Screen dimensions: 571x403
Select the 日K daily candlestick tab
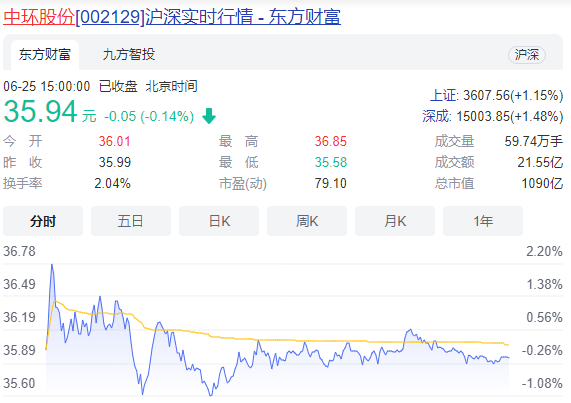(x=219, y=221)
